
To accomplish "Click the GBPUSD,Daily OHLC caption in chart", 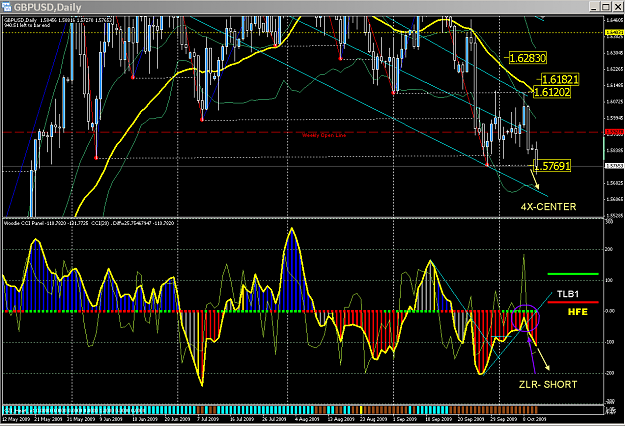I will (58, 20).
